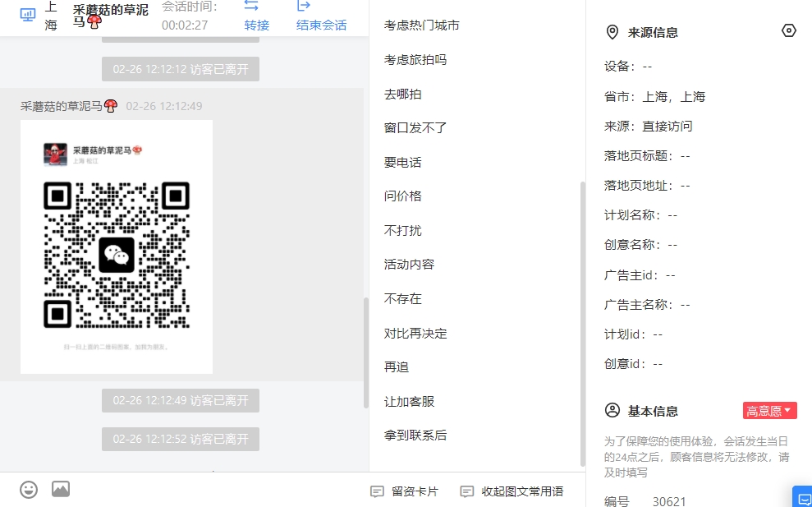Click the 设备 field row
The image size is (812, 507).
point(628,67)
